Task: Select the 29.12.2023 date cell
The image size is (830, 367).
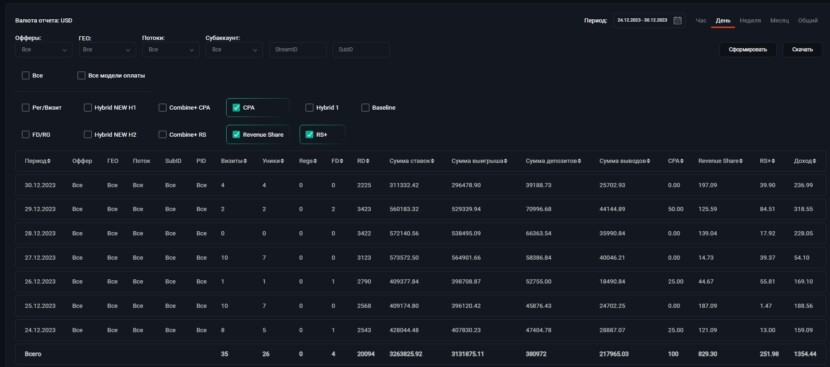Action: click(40, 209)
